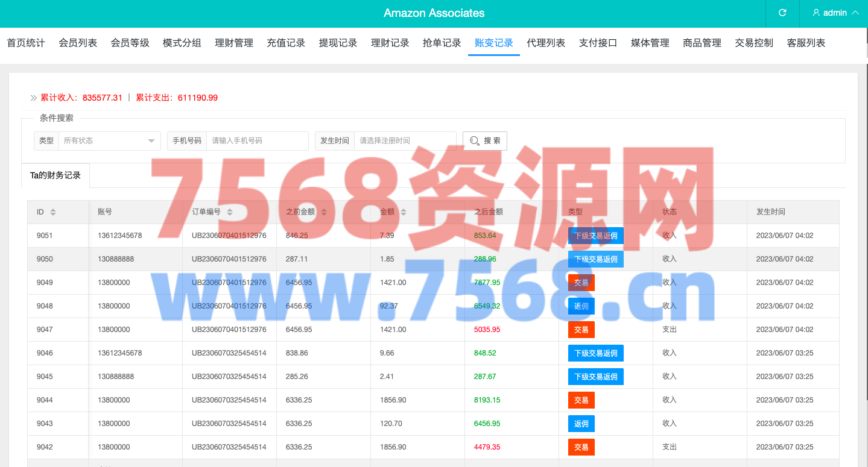Viewport: 868px width, 467px height.
Task: Select the Ta的财务记录 tab
Action: 55,175
